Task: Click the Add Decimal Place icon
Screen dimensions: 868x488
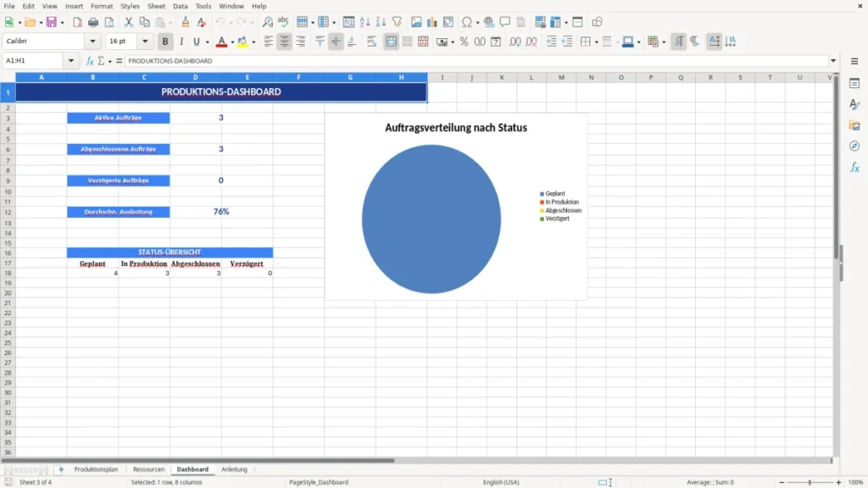Action: (515, 42)
